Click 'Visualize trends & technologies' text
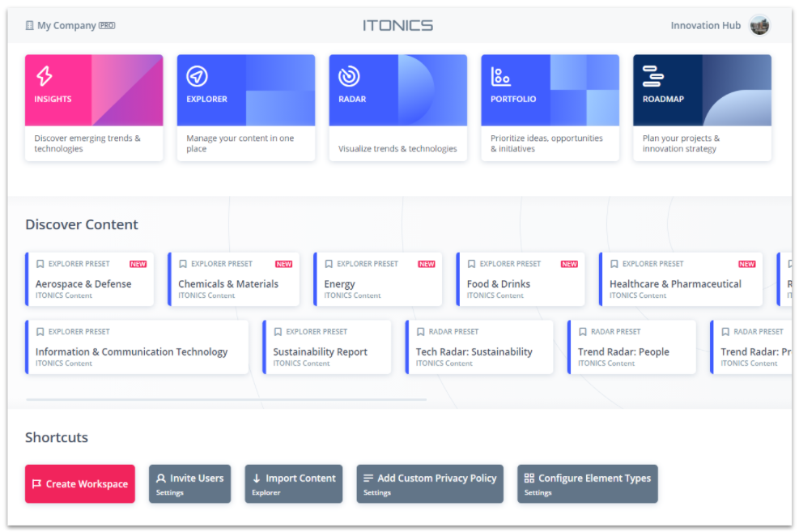Screen dimensions: 799x532 click(x=397, y=149)
